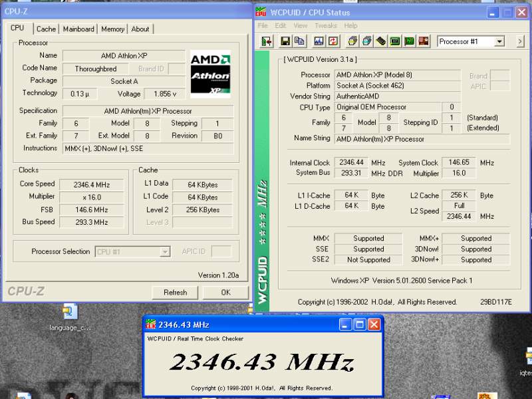Click the Name field showing AMD Athlon XP
The height and width of the screenshot is (399, 532).
(124, 56)
